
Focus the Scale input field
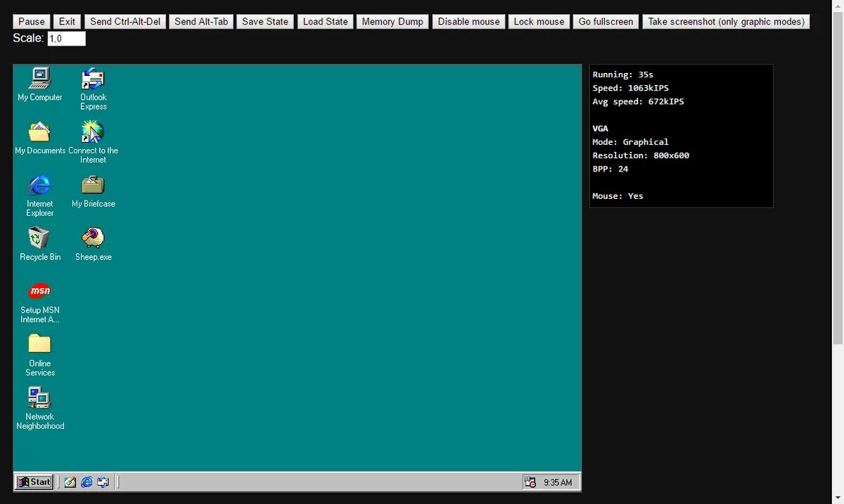[67, 39]
